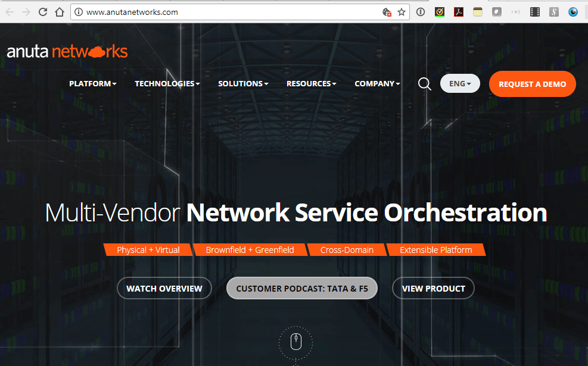Viewport: 588px width, 366px height.
Task: Click the blocked-password key icon in address bar
Action: coord(387,11)
